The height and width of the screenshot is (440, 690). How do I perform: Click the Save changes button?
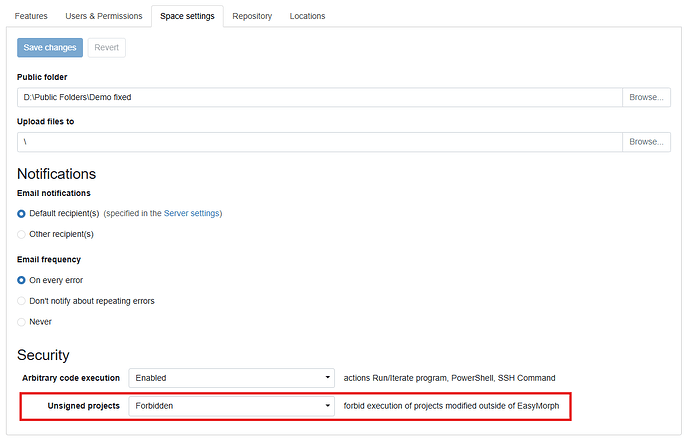coord(50,47)
